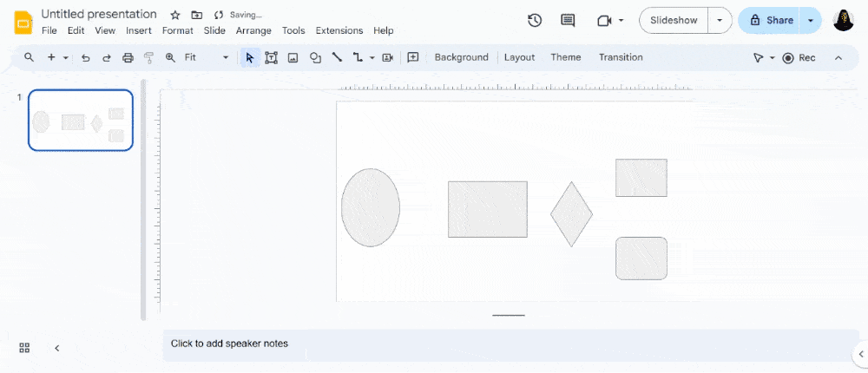Expand connector line type dropdown arrow

pos(372,57)
